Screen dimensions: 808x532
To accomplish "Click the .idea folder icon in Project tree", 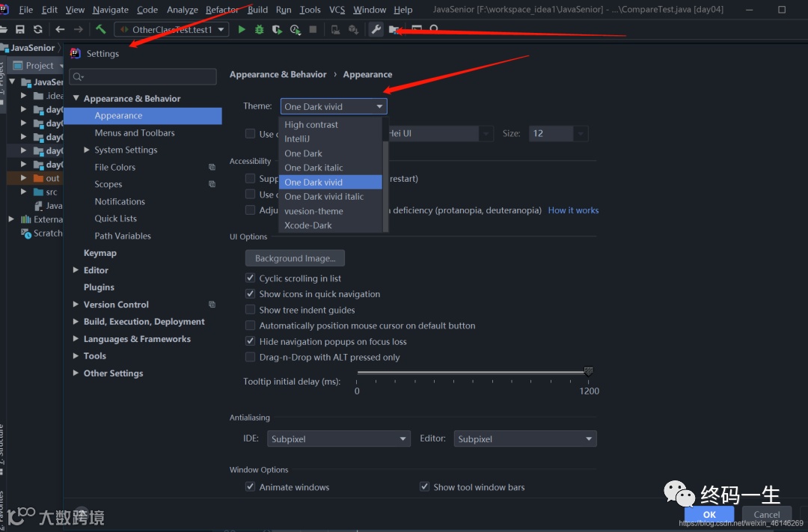I will (x=38, y=96).
